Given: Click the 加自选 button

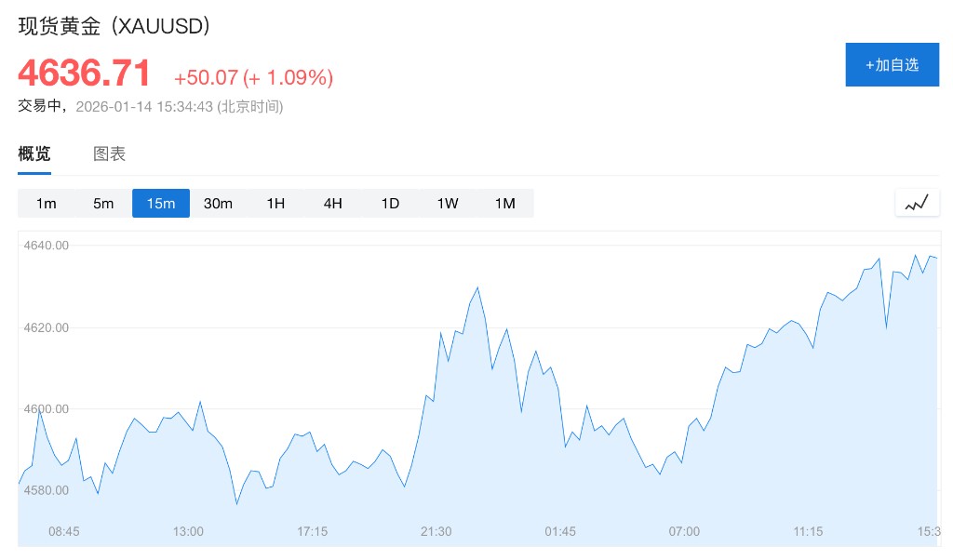Looking at the screenshot, I should coord(892,64).
